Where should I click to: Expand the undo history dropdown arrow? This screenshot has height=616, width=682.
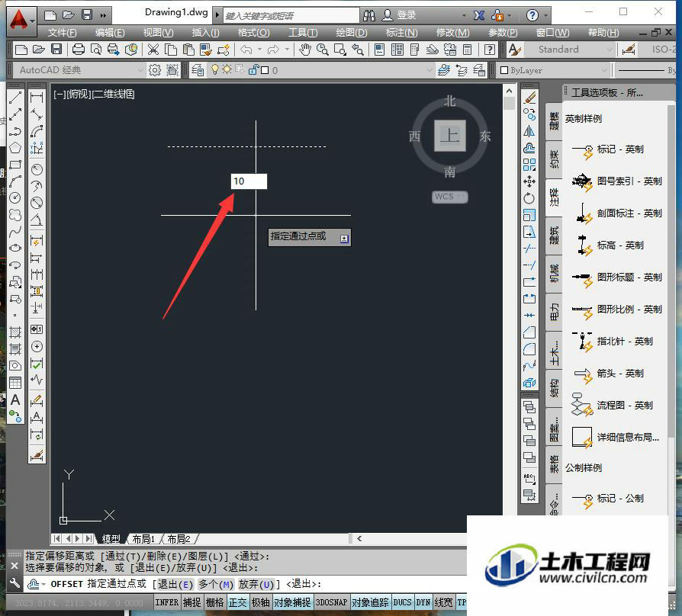coord(260,50)
